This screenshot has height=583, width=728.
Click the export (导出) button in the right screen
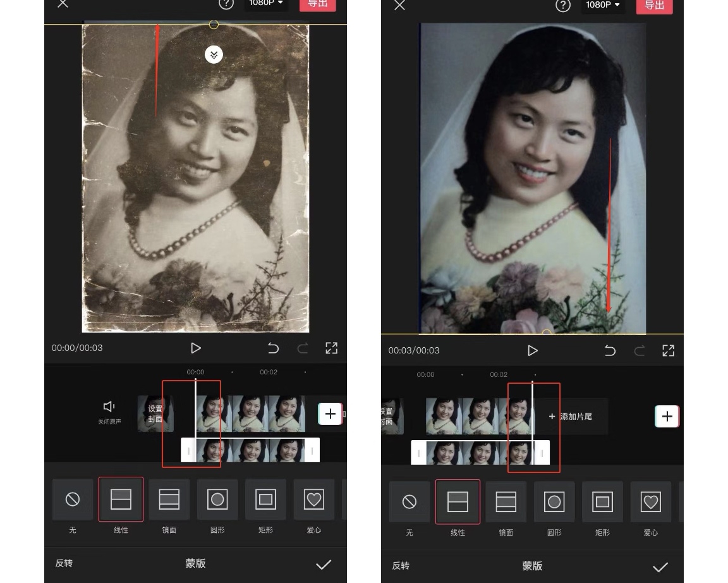pyautogui.click(x=654, y=5)
